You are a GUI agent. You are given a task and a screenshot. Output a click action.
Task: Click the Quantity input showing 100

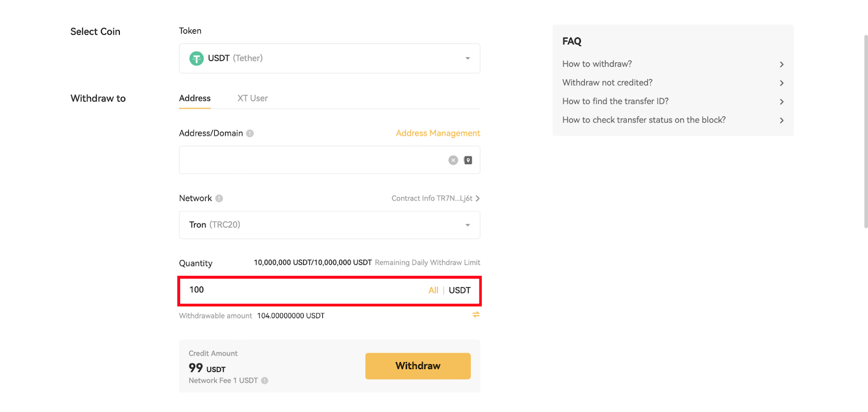coord(304,291)
